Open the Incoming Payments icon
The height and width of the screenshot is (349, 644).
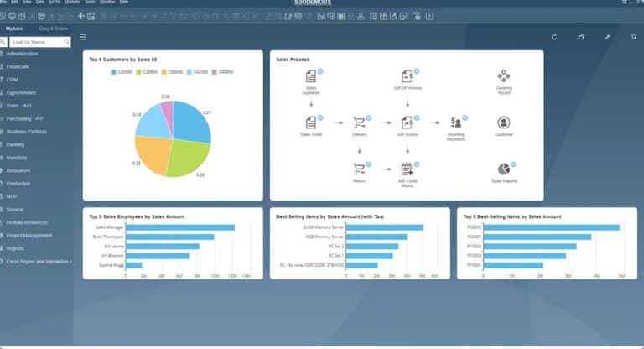455,122
